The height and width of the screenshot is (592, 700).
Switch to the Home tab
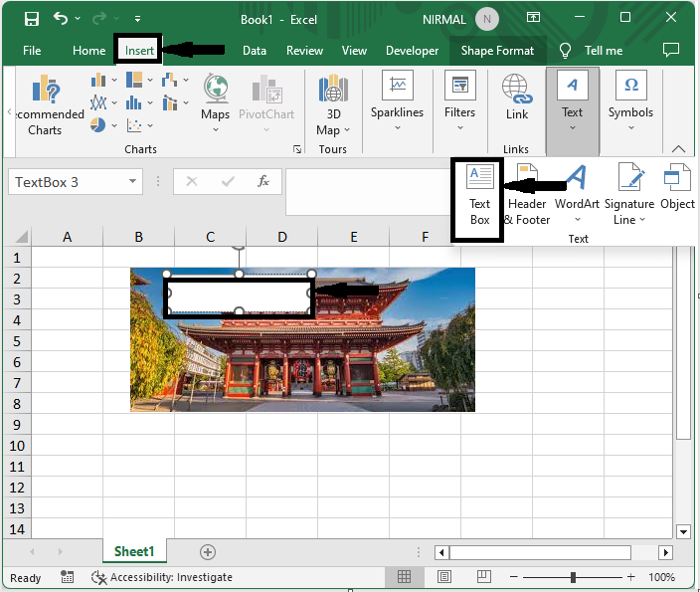88,51
